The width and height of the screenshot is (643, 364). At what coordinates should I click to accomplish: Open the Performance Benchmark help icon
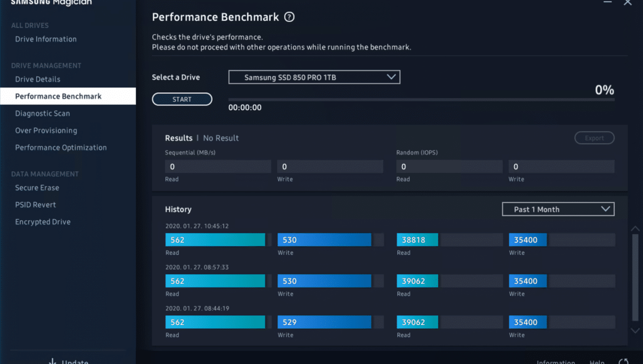pos(289,17)
